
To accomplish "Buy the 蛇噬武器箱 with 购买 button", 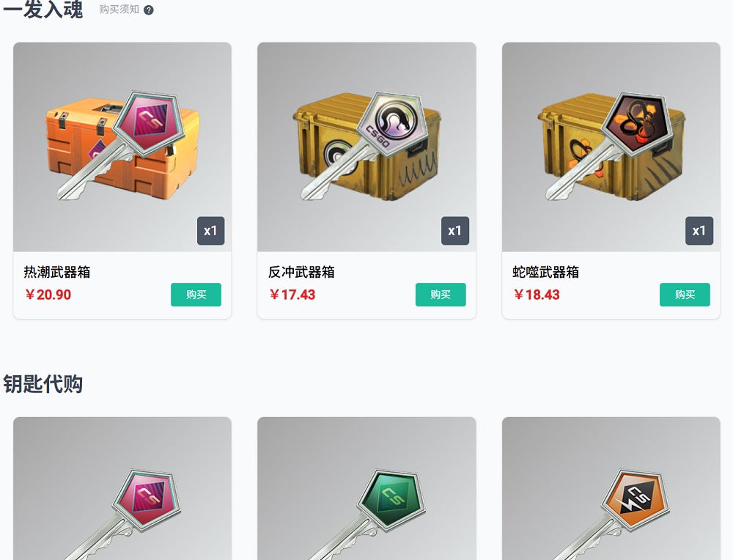I will pyautogui.click(x=685, y=295).
